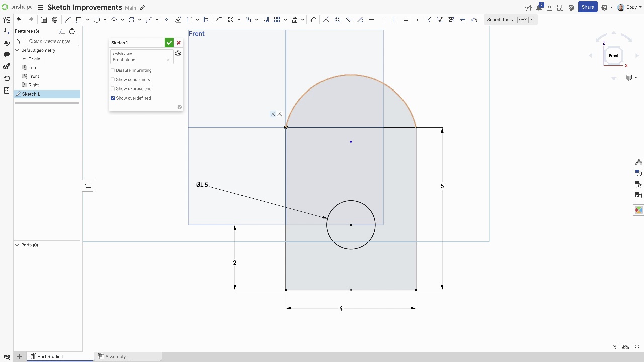The height and width of the screenshot is (362, 644).
Task: Enable the Disable imprinting checkbox
Action: click(113, 70)
